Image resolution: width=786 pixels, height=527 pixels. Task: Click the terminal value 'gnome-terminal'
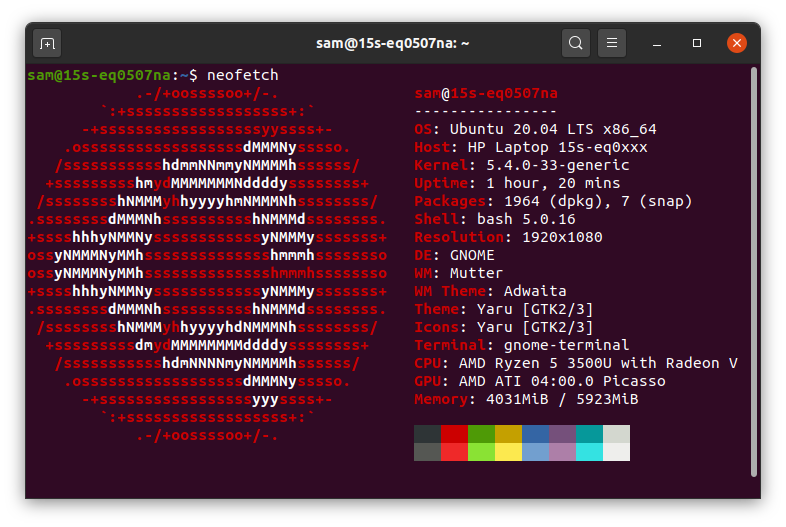pos(566,345)
